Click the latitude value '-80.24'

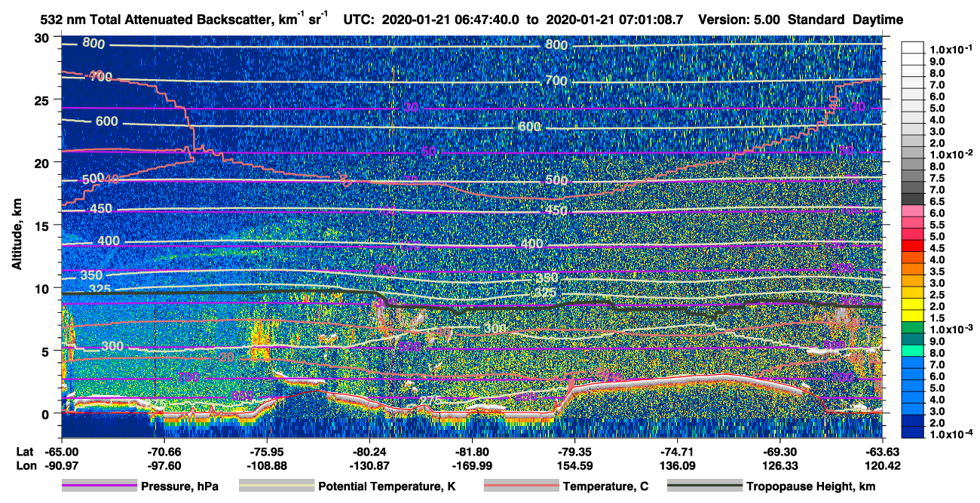(x=369, y=451)
